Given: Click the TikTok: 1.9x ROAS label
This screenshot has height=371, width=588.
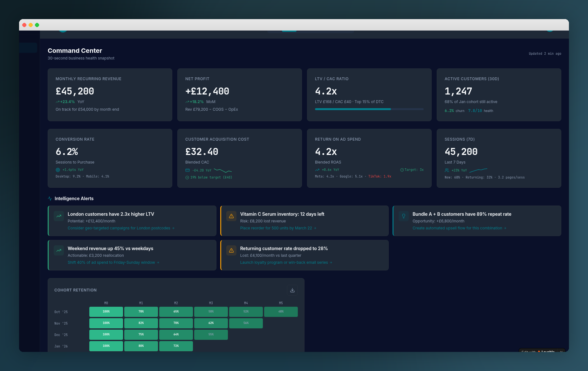Looking at the screenshot, I should point(380,176).
